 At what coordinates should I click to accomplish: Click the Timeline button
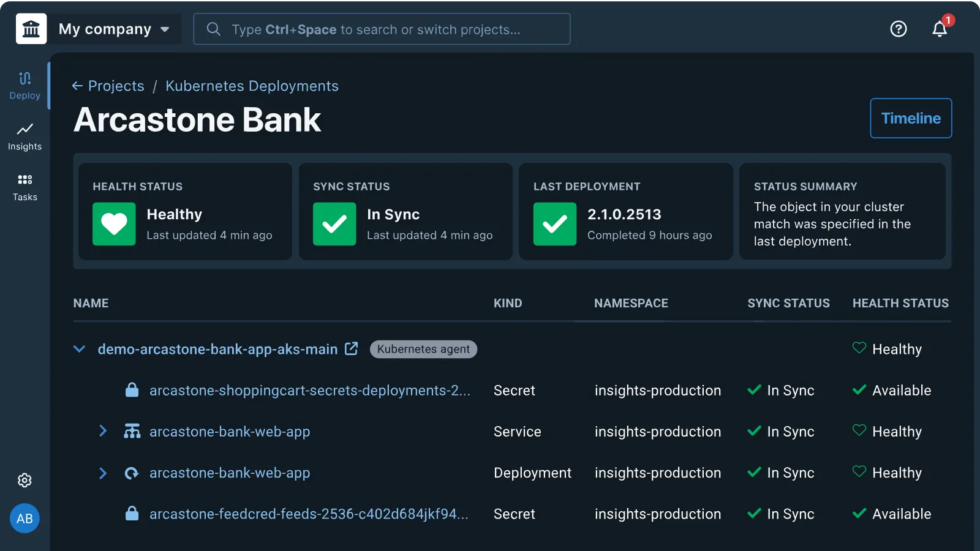(x=911, y=118)
